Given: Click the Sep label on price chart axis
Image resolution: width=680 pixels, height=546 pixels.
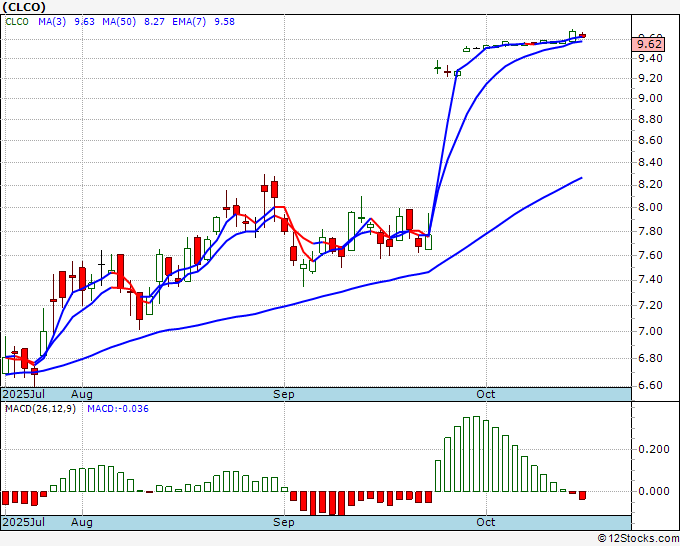Looking at the screenshot, I should click(x=284, y=394).
